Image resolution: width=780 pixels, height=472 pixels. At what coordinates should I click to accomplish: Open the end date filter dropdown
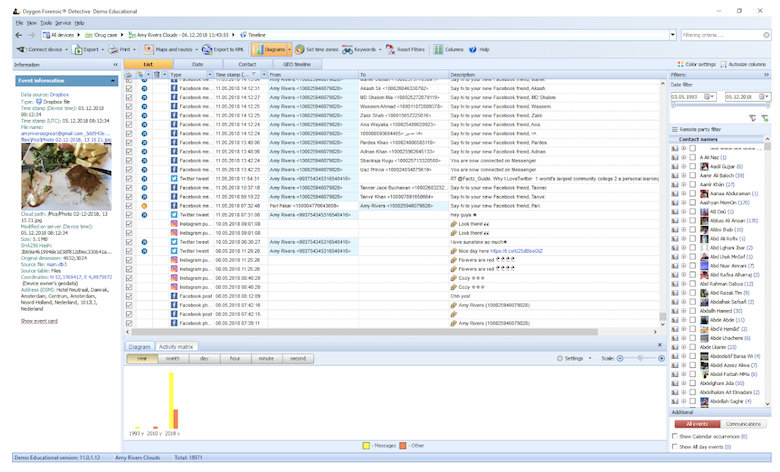[x=766, y=97]
